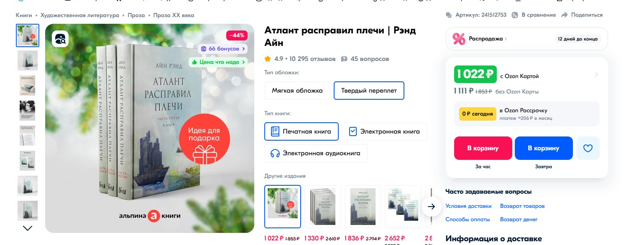Open Проза XX века breadcrumb

(x=174, y=15)
